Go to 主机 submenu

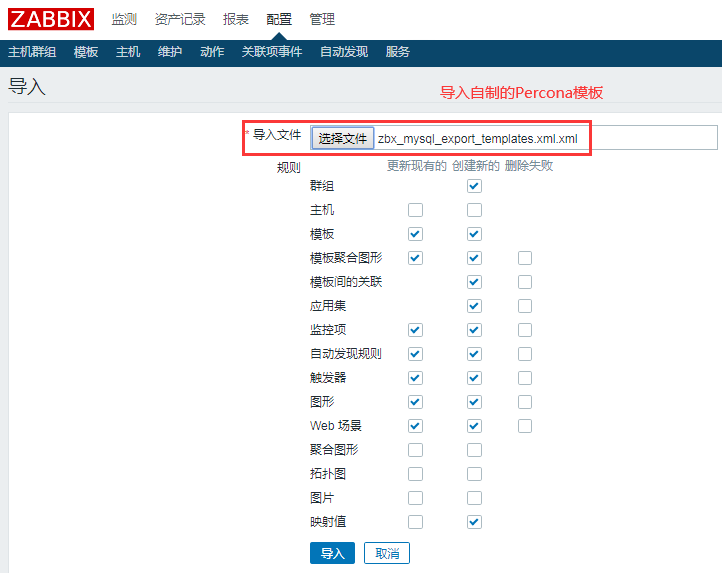(128, 52)
